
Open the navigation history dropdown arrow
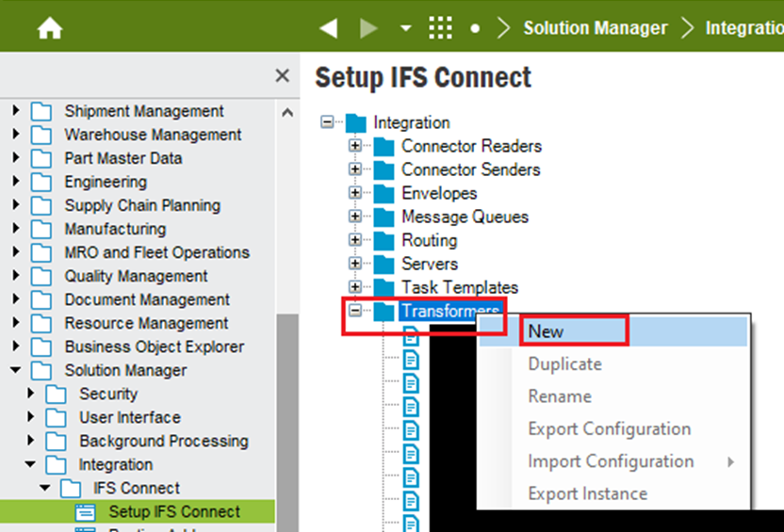(405, 28)
